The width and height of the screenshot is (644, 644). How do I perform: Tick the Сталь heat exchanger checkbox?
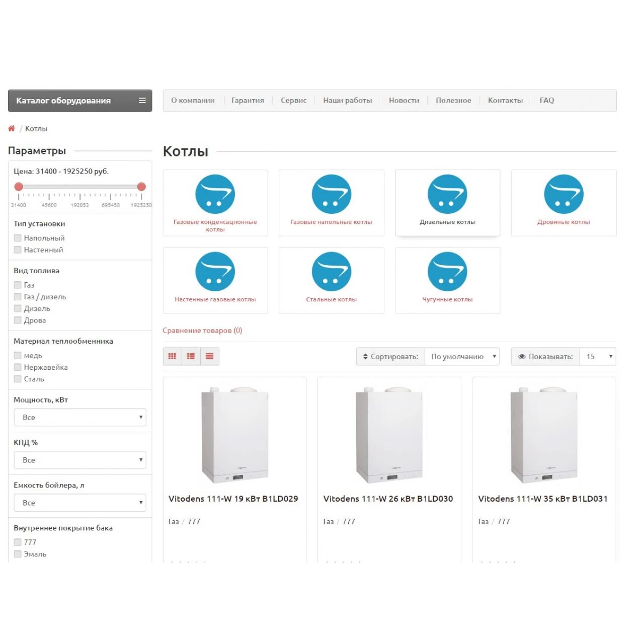tap(18, 379)
